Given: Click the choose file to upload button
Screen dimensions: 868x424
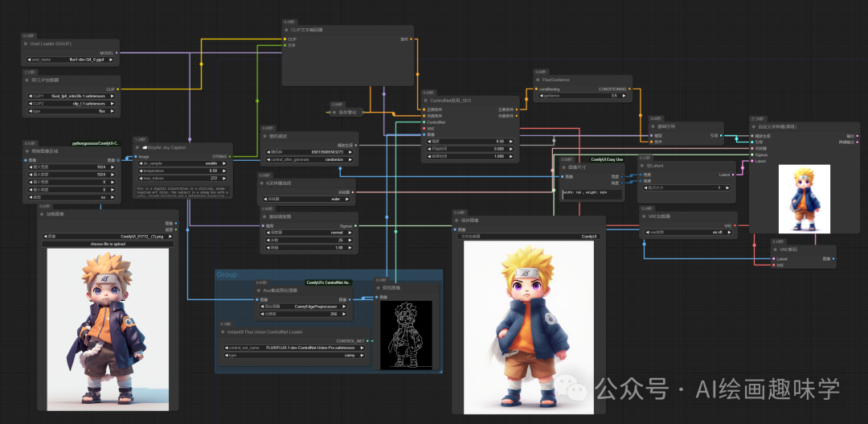Looking at the screenshot, I should click(x=108, y=244).
